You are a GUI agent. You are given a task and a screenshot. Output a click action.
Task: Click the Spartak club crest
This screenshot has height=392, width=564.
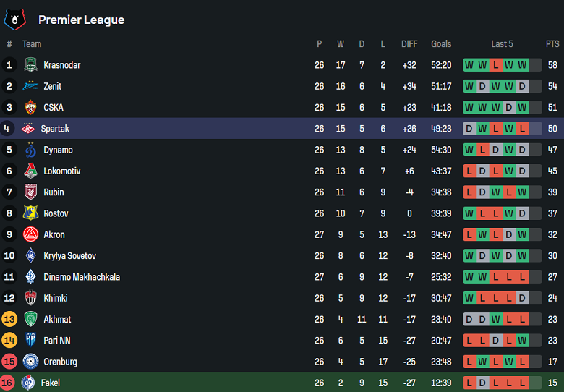tap(29, 129)
